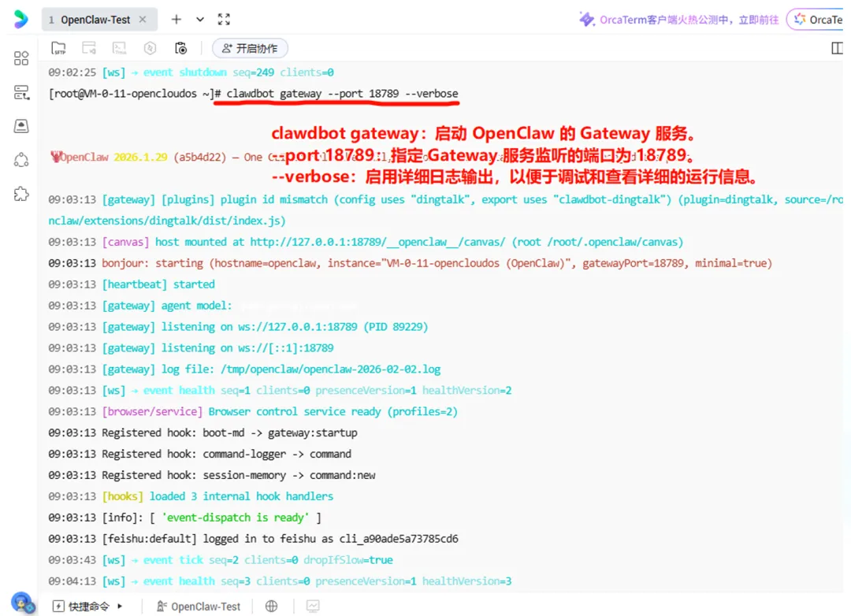Viewport: 851px width, 616px height.
Task: Click the 'event tick seq=2' line
Action: [221, 559]
